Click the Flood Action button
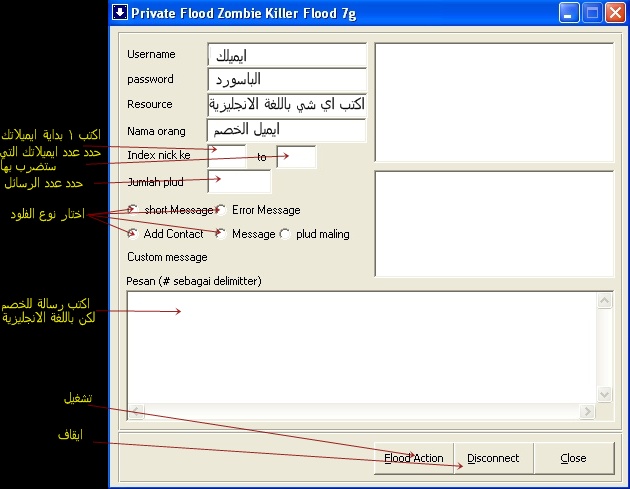Screen dimensions: 630x489 click(414, 458)
